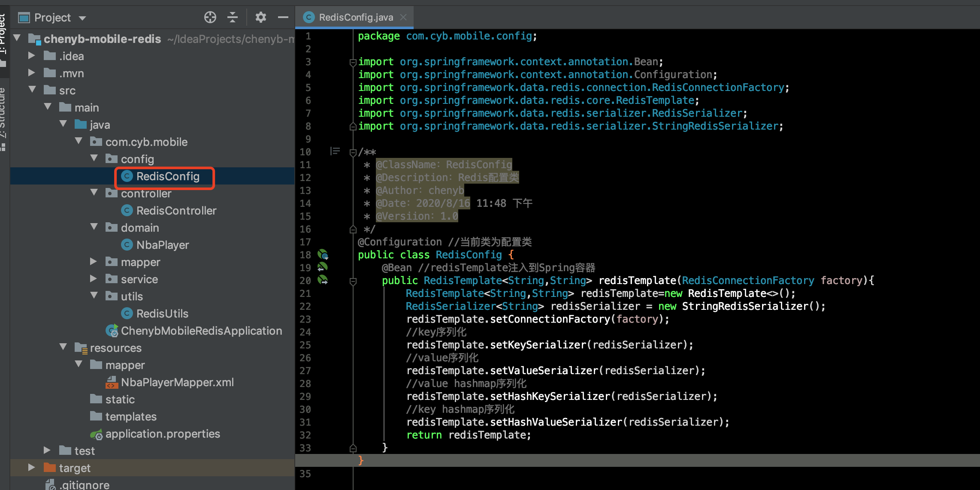Click the fold end marker at line 33
Screen dimensions: 980x490
353,448
